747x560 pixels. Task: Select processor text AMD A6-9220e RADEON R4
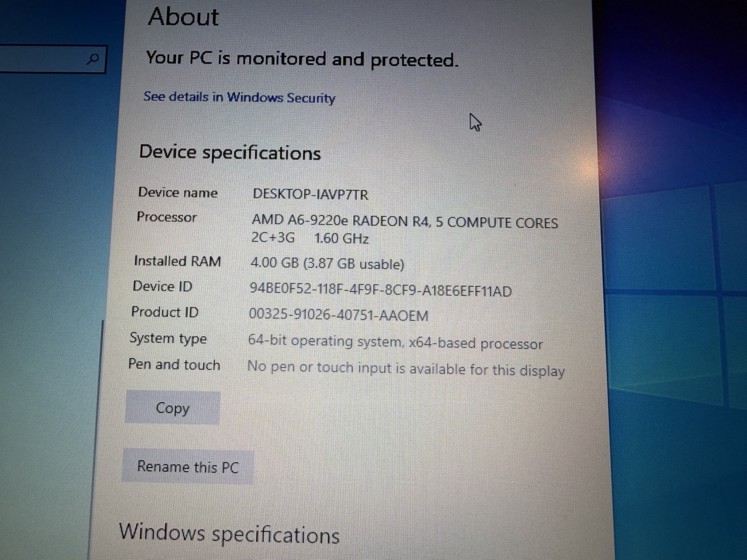click(x=340, y=220)
